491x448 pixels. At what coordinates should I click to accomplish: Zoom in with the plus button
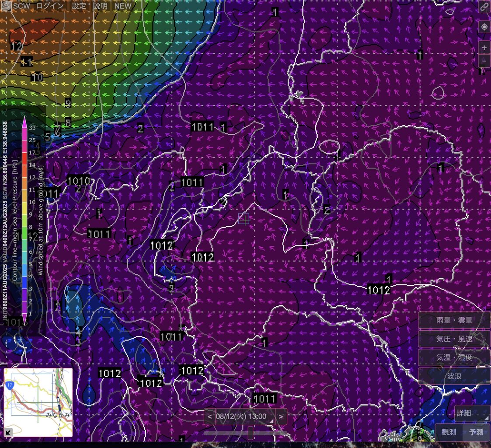(x=484, y=48)
